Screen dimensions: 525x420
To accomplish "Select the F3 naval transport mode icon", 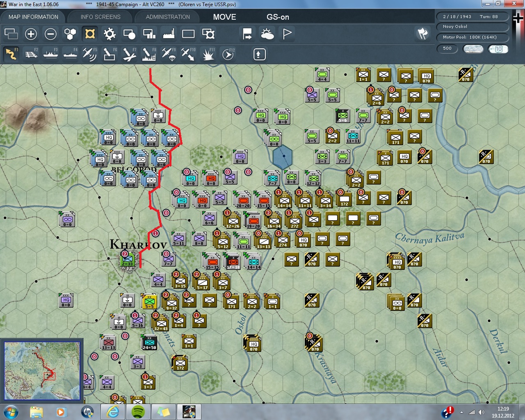I will (50, 54).
